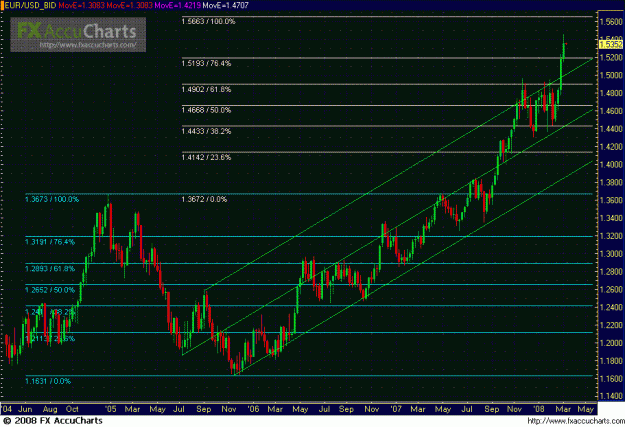Click the 1.2200 price axis value
This screenshot has height=427, width=625.
611,325
